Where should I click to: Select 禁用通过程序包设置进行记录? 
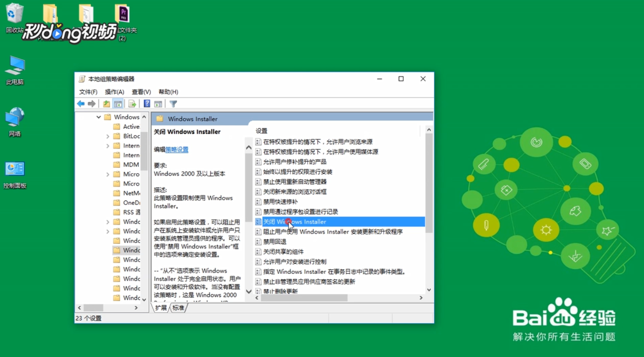point(300,212)
